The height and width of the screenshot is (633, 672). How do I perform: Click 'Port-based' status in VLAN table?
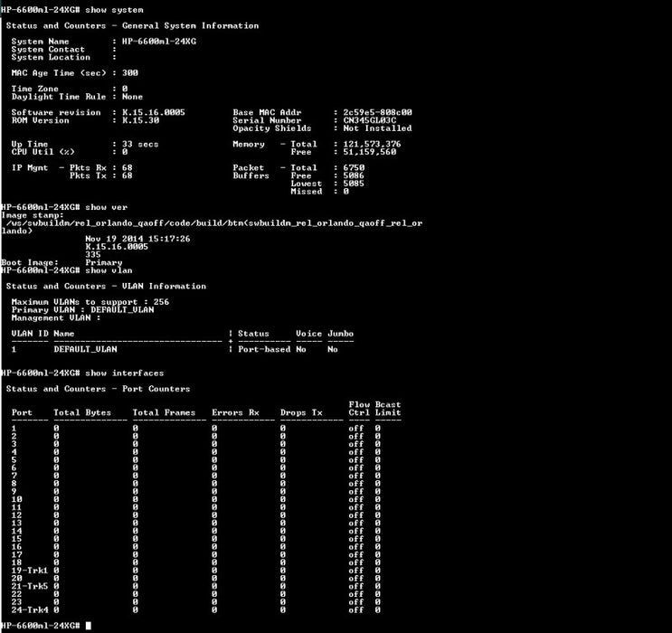click(x=264, y=349)
